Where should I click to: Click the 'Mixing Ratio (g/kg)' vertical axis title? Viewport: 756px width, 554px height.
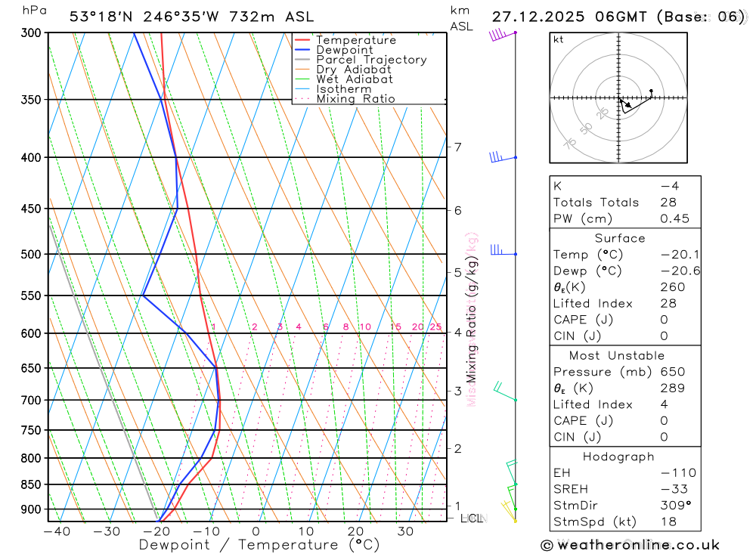click(x=471, y=319)
